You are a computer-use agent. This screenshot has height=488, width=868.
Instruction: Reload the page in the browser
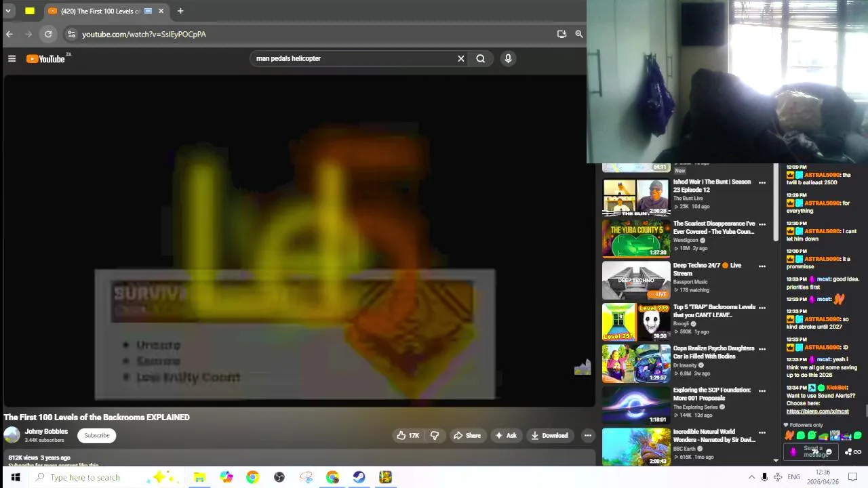pos(48,34)
